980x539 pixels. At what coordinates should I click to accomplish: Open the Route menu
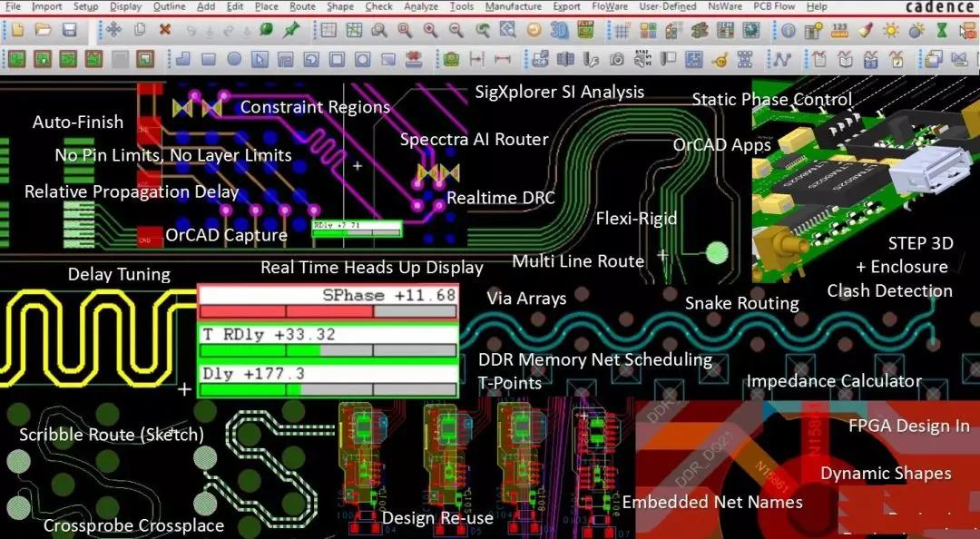pos(302,6)
